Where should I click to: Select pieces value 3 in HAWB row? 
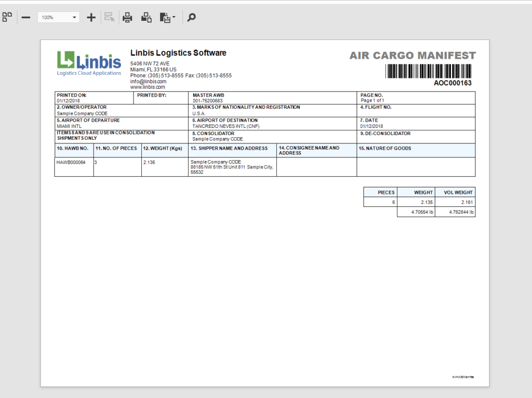point(96,163)
